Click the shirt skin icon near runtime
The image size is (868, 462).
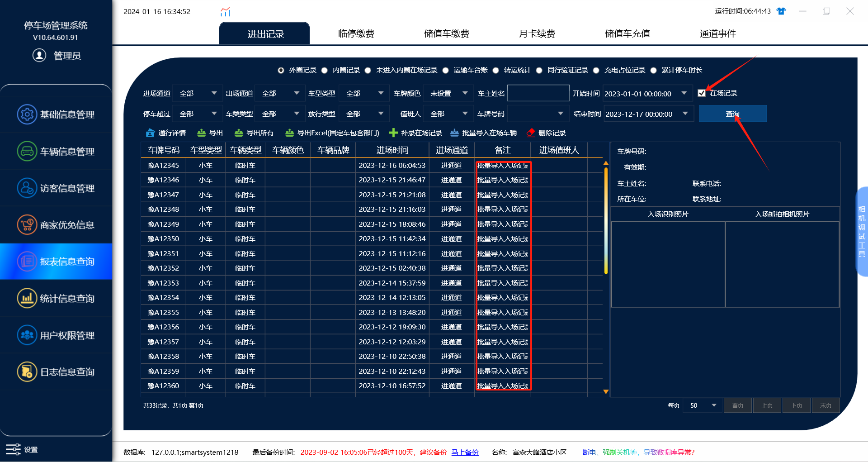click(x=781, y=11)
